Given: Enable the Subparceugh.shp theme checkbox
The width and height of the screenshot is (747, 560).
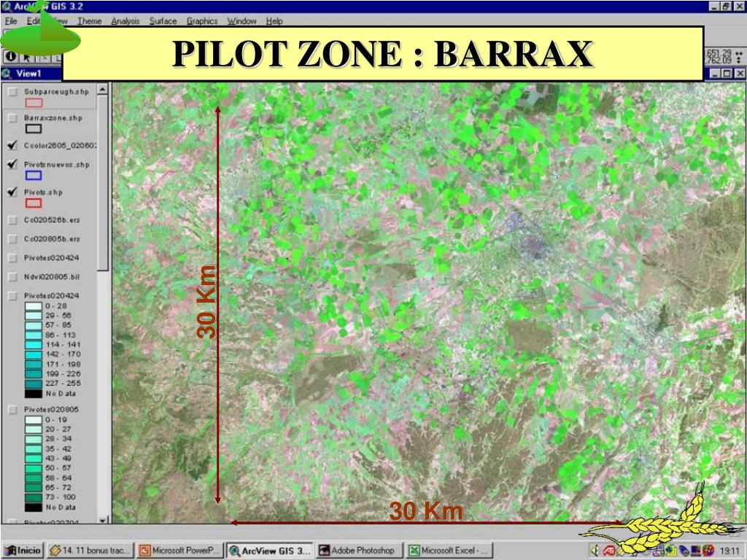Looking at the screenshot, I should tap(13, 92).
